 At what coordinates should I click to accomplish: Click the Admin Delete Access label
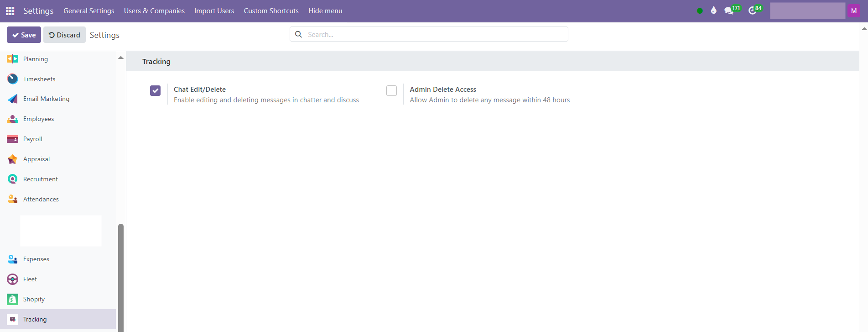[x=443, y=90]
